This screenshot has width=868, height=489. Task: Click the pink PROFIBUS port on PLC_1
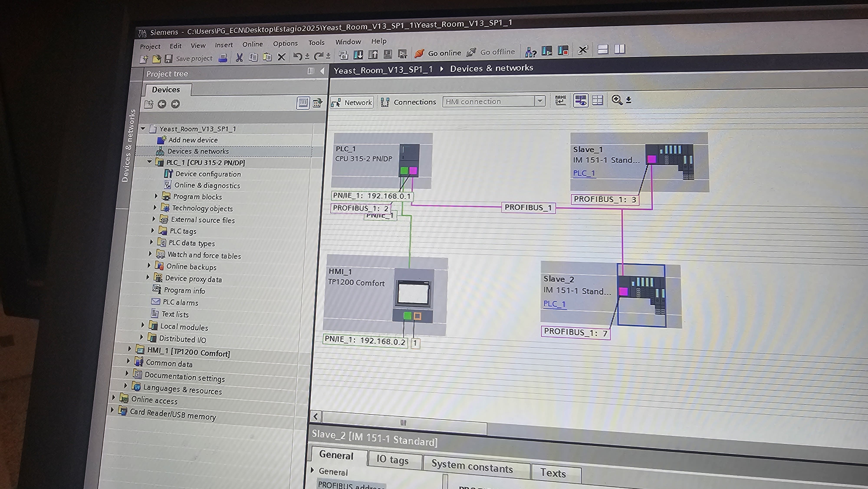(x=413, y=171)
